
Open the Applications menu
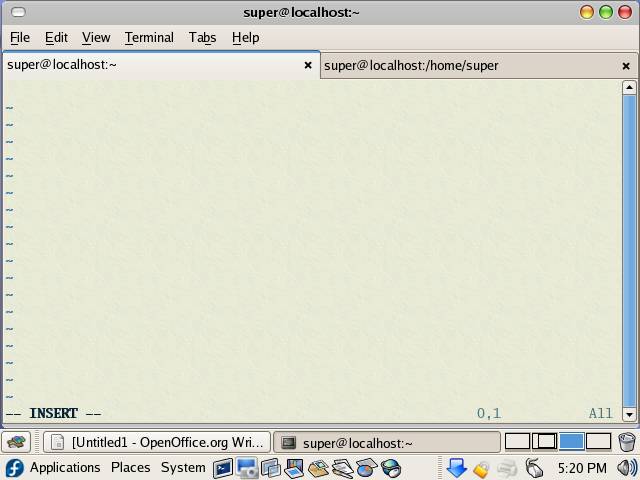tap(64, 468)
